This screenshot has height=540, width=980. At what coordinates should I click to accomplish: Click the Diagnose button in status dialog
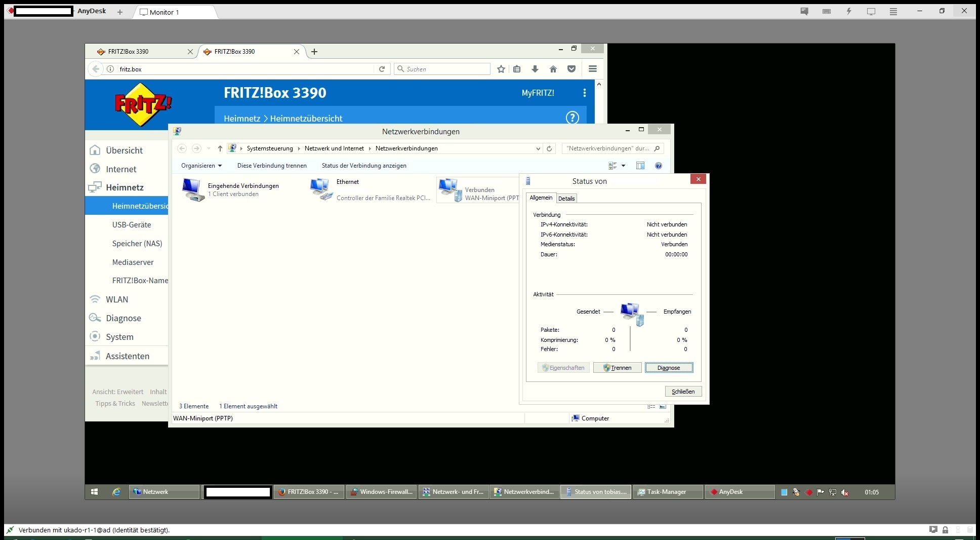tap(669, 368)
